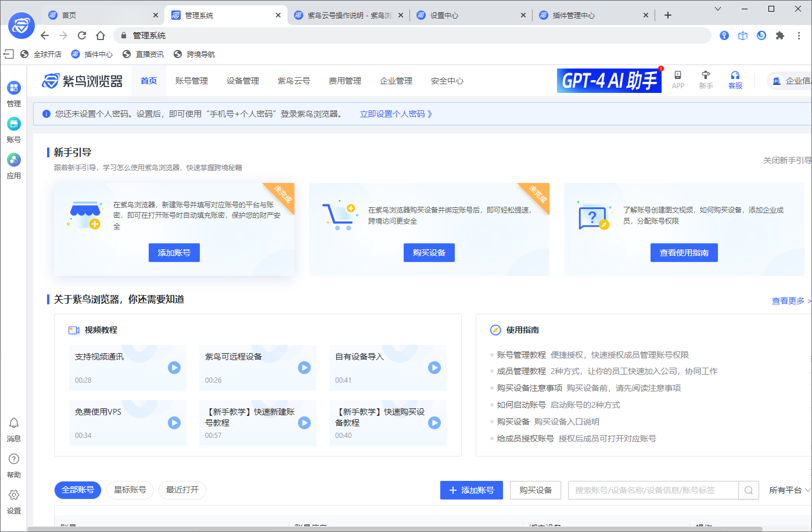Viewport: 812px width, 532px height.
Task: Contact support via 客服 headset icon
Action: [x=735, y=76]
